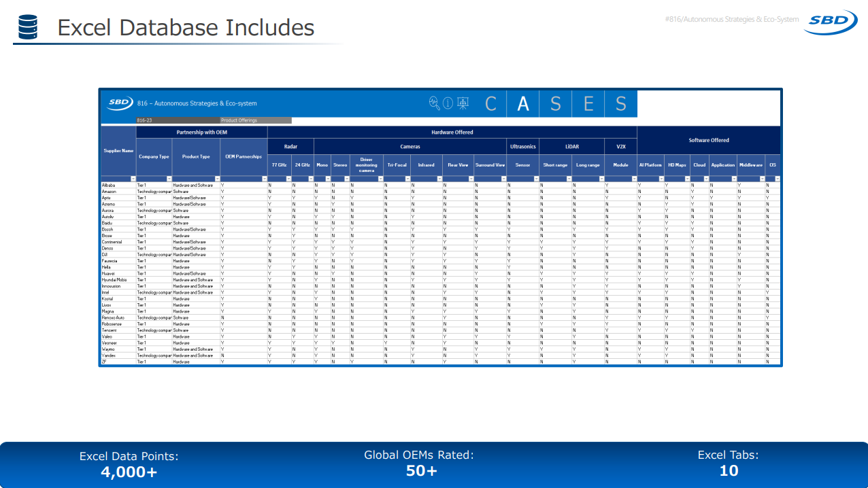Image resolution: width=868 pixels, height=488 pixels.
Task: Open the Surround View column filter dropdown
Action: [x=503, y=179]
